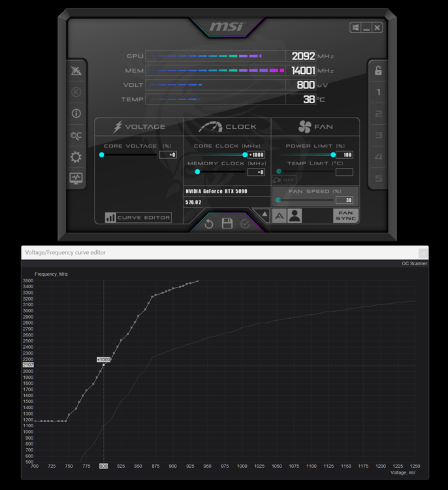Click the core clock +1000 input field
The image size is (448, 490).
(256, 155)
